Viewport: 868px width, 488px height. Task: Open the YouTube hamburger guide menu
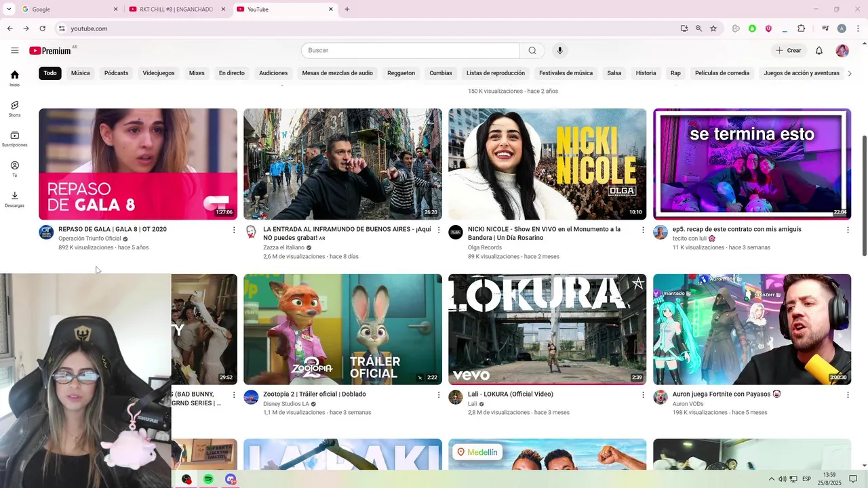point(14,50)
